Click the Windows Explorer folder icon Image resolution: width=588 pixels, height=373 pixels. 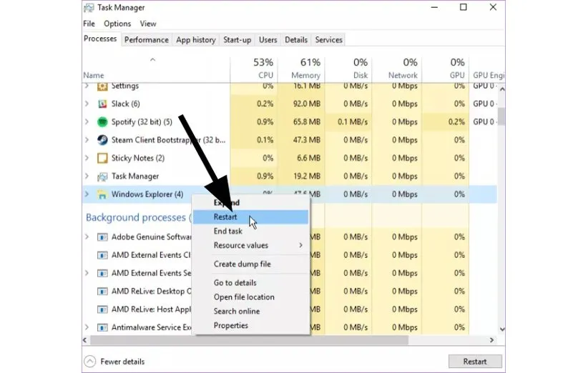point(102,194)
